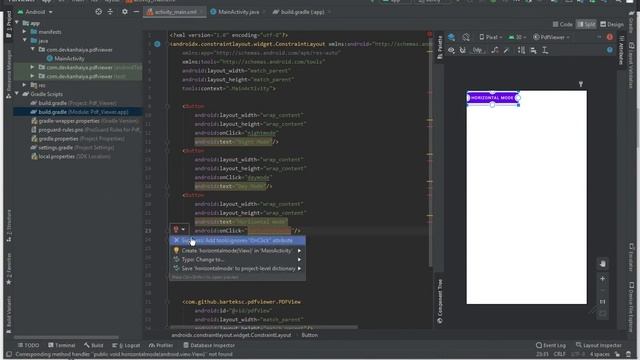Click the orientation for preview icon

click(x=466, y=37)
